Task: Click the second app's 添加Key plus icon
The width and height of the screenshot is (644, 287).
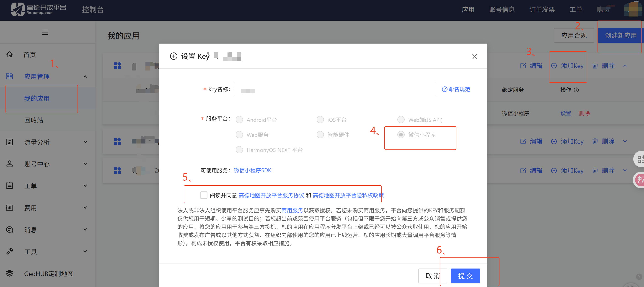Action: click(x=554, y=141)
